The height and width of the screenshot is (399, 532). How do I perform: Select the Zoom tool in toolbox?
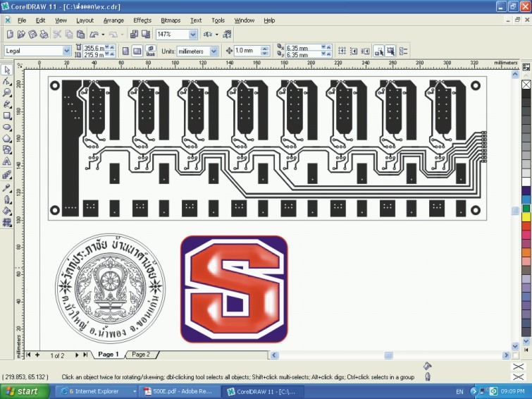pyautogui.click(x=7, y=93)
